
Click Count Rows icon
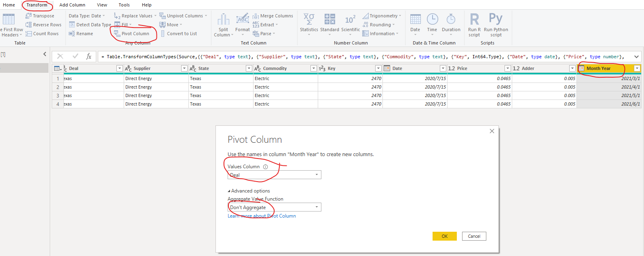[x=28, y=34]
